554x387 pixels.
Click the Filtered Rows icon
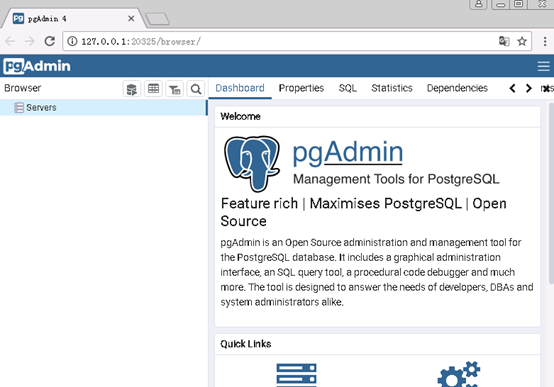click(175, 89)
